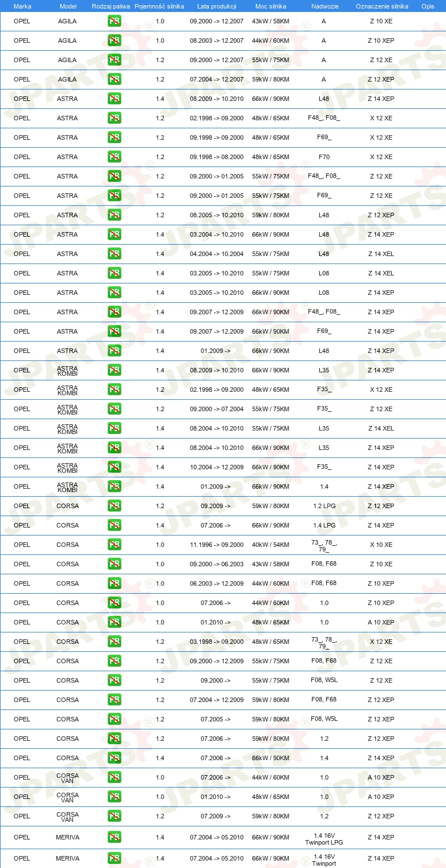The image size is (446, 868).
Task: Click the fuel icon in CORSA X 10 XE row
Action: [114, 545]
